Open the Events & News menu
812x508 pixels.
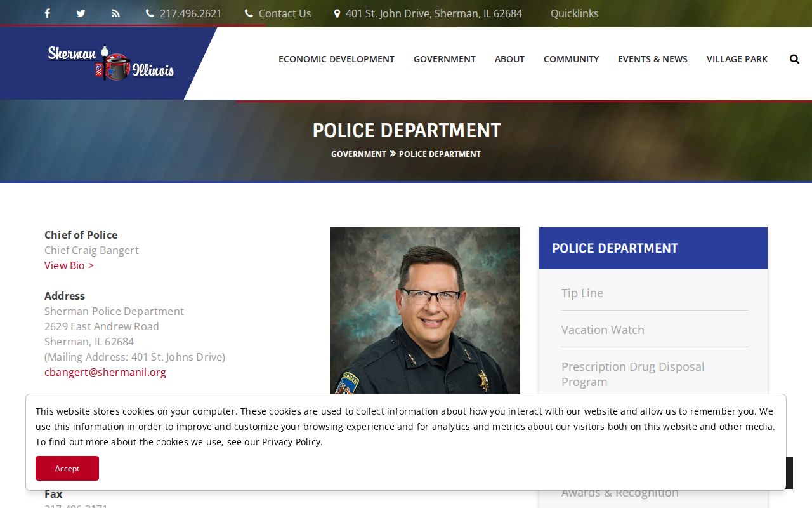pyautogui.click(x=653, y=59)
